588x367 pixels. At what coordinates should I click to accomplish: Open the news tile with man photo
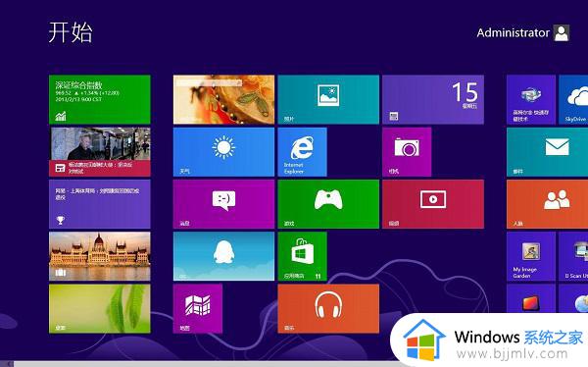100,152
